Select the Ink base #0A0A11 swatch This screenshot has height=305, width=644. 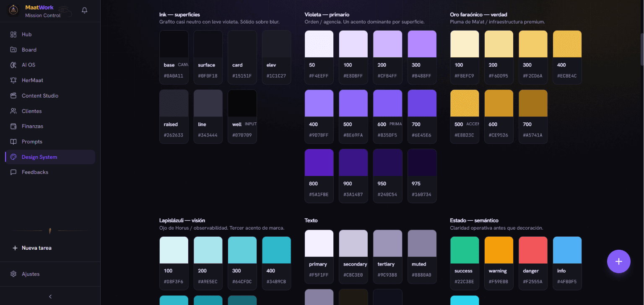[x=174, y=57]
